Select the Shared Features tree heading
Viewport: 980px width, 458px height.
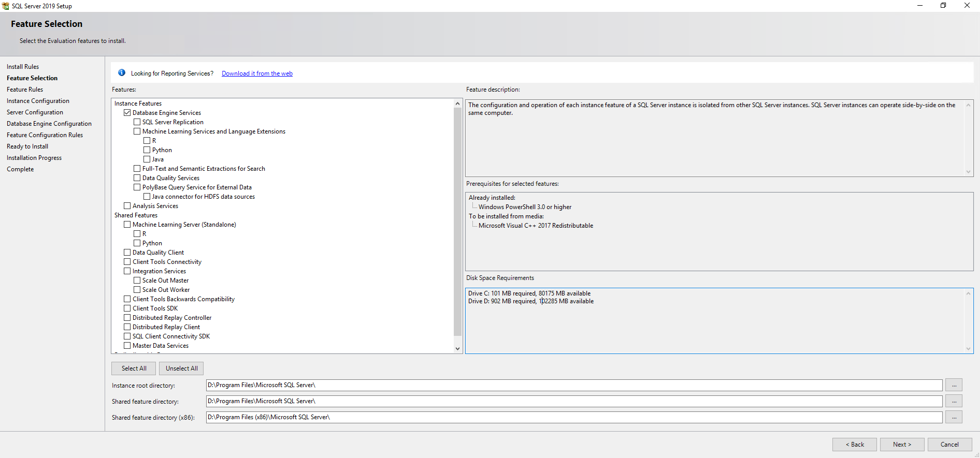click(136, 215)
